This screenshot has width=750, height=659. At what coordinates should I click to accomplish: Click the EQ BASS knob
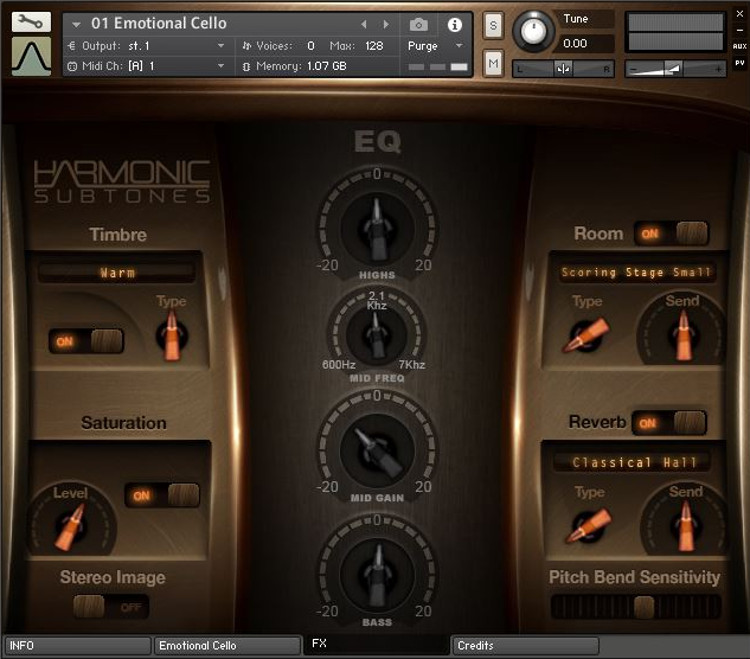(x=377, y=574)
